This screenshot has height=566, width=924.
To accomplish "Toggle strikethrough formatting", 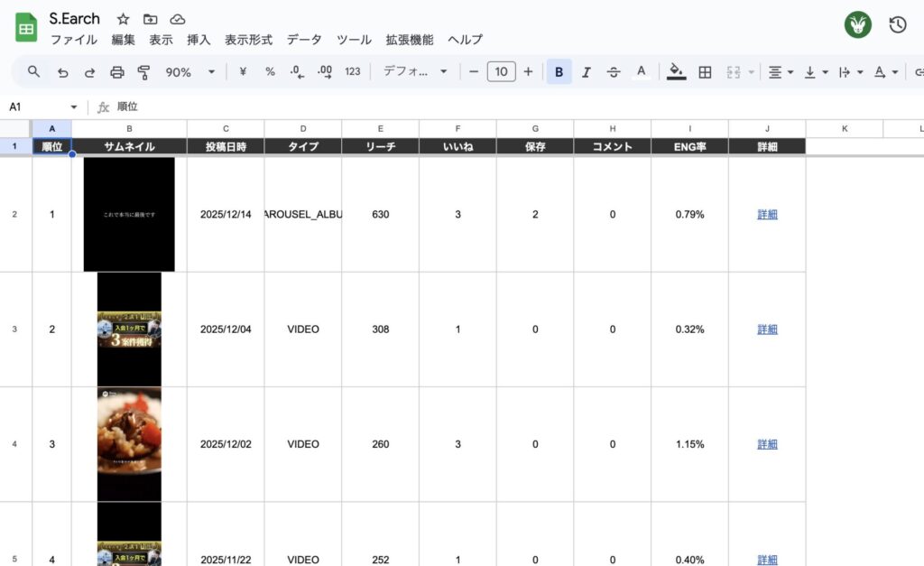I will 614,72.
